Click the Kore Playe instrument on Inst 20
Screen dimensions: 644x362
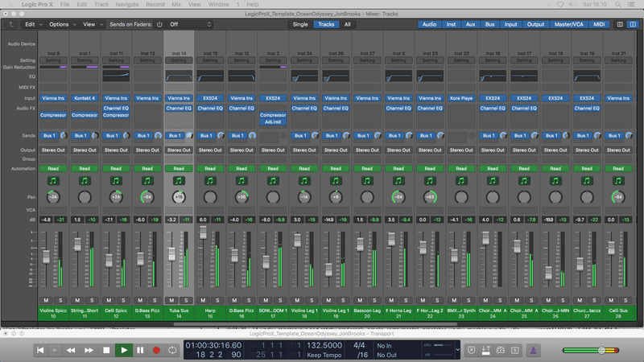[x=461, y=98]
